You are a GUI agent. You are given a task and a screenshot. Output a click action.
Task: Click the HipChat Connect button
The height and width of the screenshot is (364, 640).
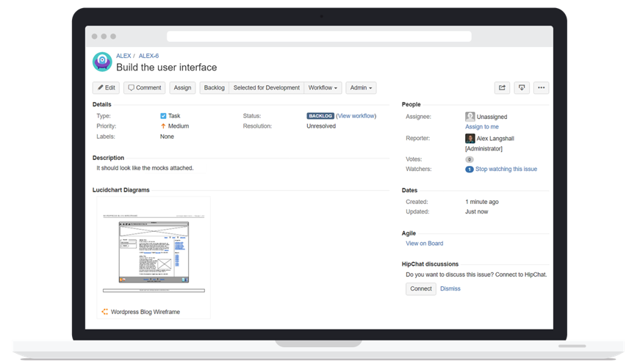[x=421, y=288]
